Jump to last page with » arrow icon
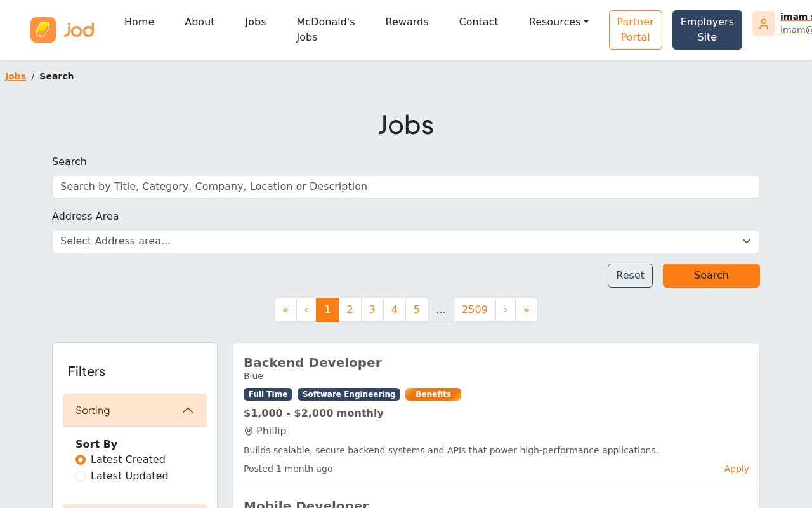Screen dimensions: 812x508 click(x=526, y=310)
